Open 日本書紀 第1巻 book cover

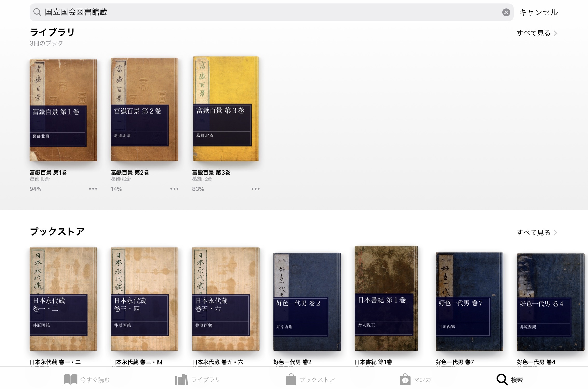(386, 298)
